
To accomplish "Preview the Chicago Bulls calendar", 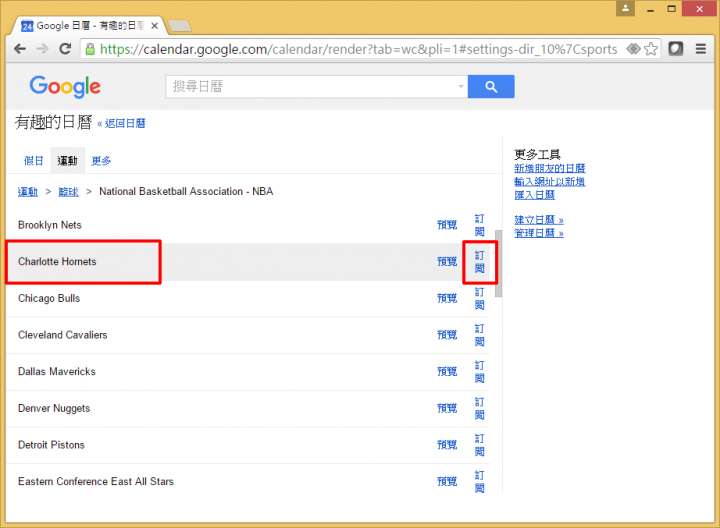I will point(447,298).
